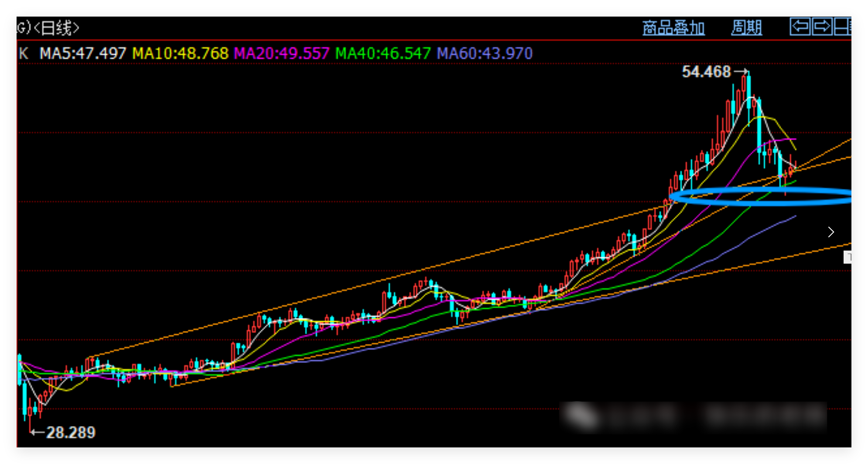The height and width of the screenshot is (464, 868).
Task: Advance with the white right chevron
Action: pos(831,232)
